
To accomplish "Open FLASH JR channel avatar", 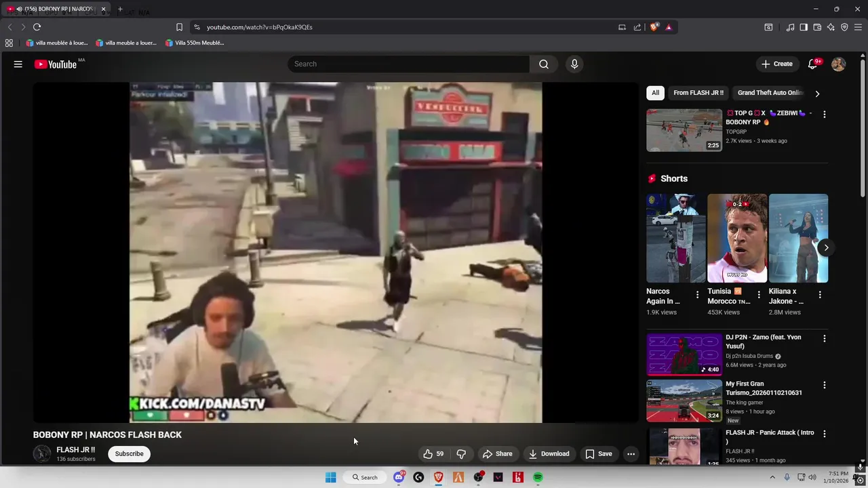I will click(42, 454).
